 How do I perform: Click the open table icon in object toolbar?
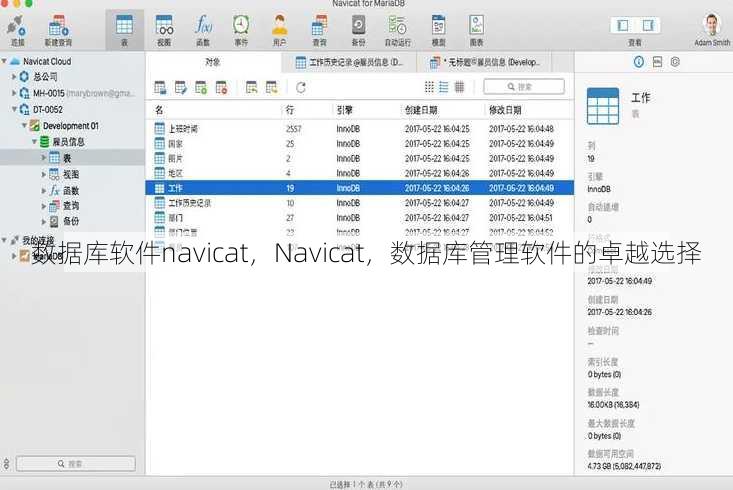(160, 87)
